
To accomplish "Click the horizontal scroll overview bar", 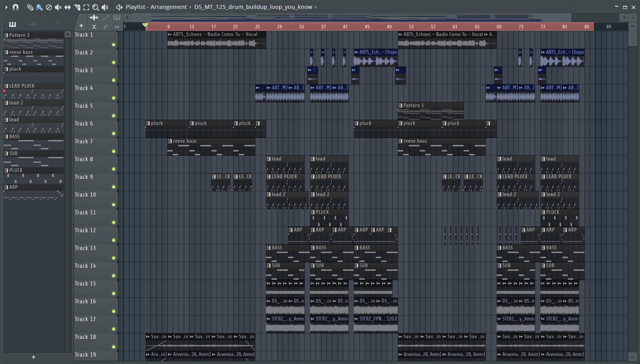I will pos(350,18).
